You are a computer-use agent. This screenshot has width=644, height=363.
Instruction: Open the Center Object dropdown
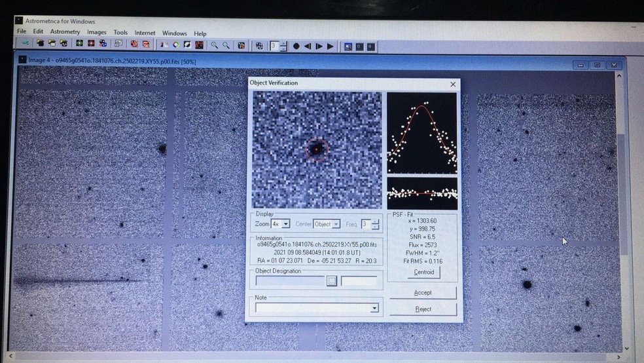click(336, 224)
